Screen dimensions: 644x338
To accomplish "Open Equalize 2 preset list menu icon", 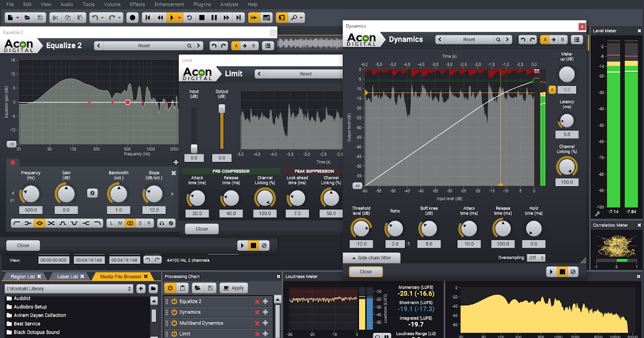I will coord(268,46).
